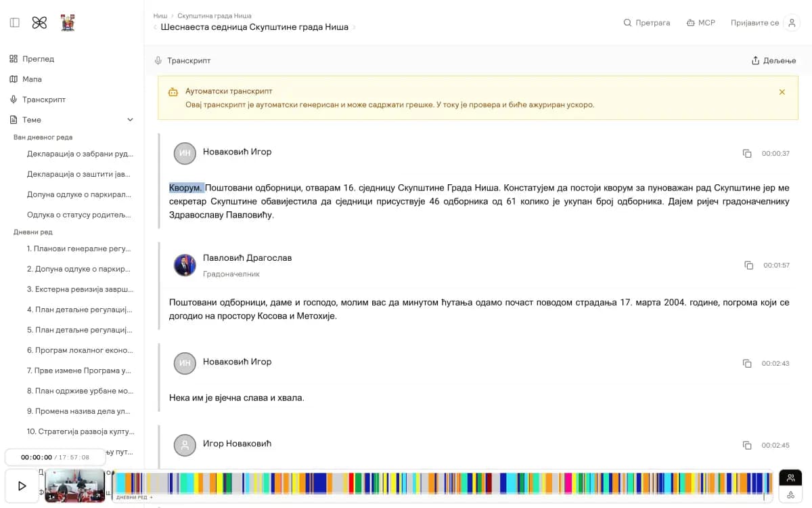Switch timeline to speakers view icon
Viewport: 812px width, 508px height.
pos(790,478)
